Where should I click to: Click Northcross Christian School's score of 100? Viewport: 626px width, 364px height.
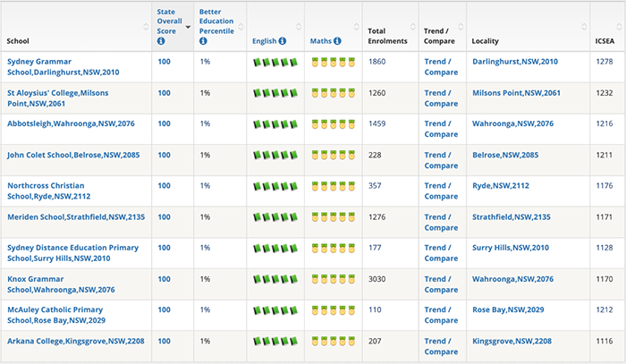(164, 186)
